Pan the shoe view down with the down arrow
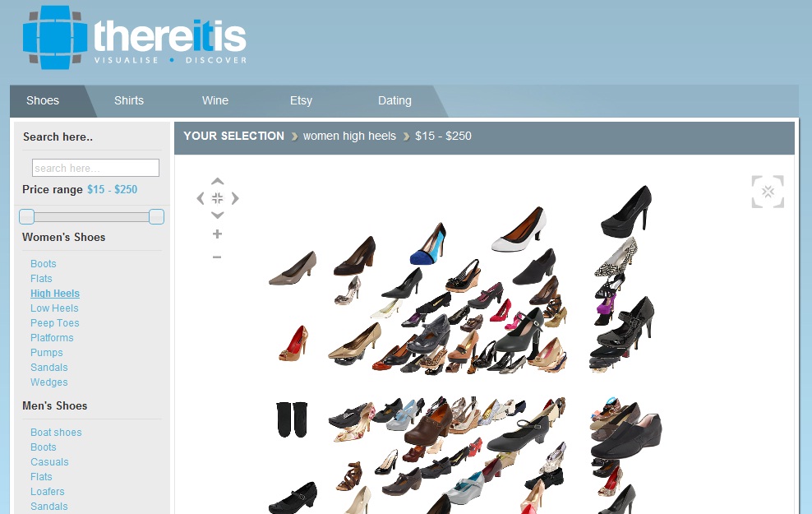 [x=217, y=215]
